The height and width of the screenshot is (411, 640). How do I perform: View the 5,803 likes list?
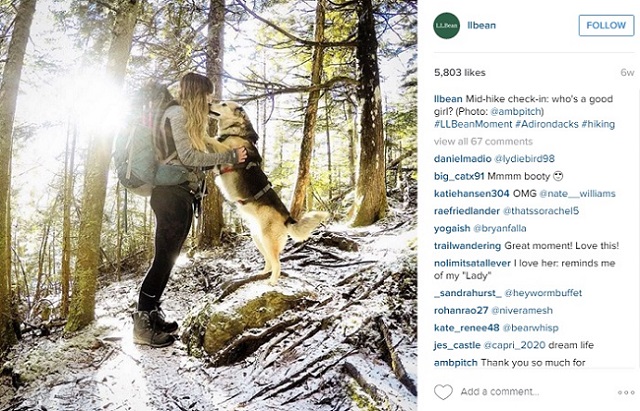click(458, 73)
